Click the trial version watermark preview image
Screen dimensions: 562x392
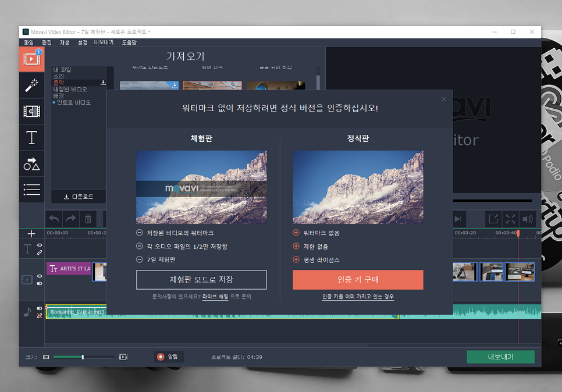[x=201, y=187]
